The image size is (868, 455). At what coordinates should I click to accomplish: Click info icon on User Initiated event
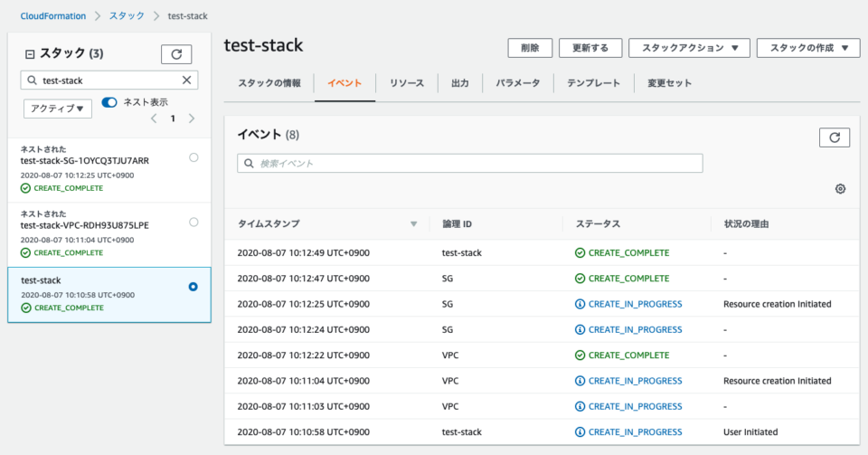click(x=580, y=431)
